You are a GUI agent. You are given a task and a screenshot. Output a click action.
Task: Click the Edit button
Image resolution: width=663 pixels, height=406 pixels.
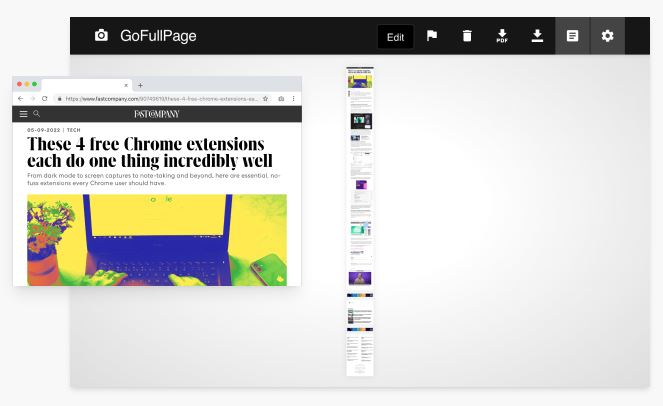396,37
